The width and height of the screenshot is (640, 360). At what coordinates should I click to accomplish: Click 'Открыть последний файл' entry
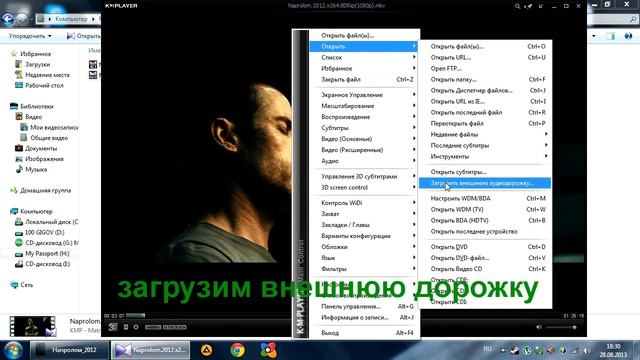pos(485,112)
